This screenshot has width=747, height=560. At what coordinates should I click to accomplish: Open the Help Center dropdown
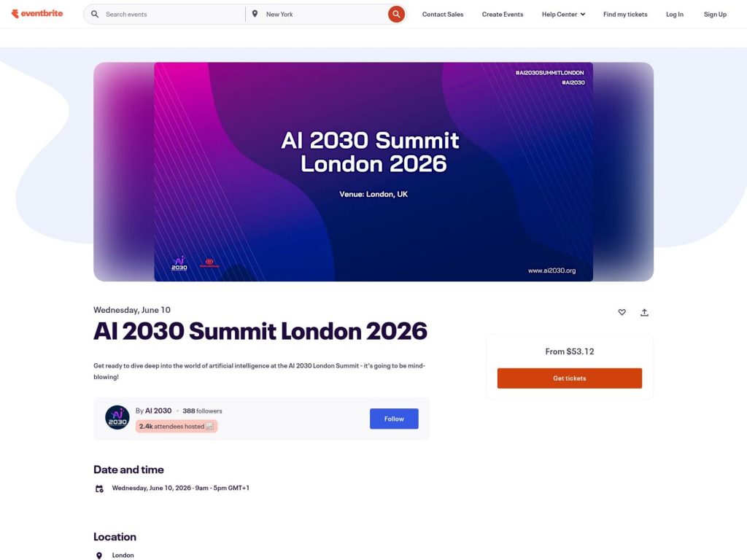click(x=562, y=14)
